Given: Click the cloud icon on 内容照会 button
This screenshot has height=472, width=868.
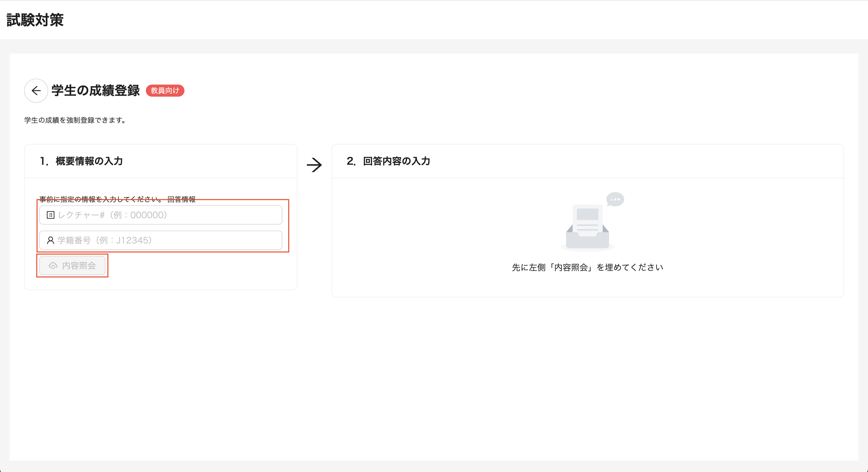Looking at the screenshot, I should [53, 266].
